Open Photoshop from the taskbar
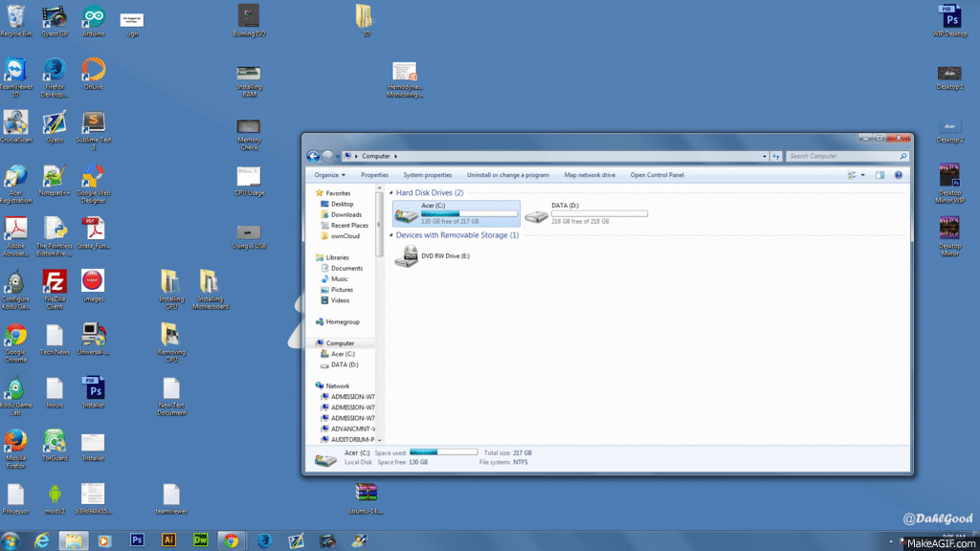Viewport: 980px width, 551px height. pyautogui.click(x=137, y=540)
